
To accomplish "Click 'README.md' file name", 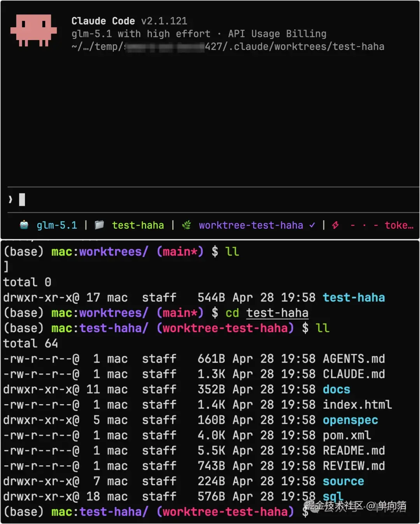I will (x=354, y=450).
